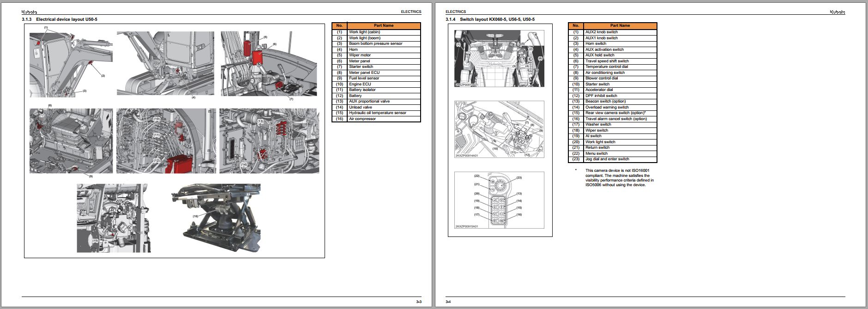Click the 'Travel speed shift switch' row
Screen dimensions: 868x309
click(613, 61)
